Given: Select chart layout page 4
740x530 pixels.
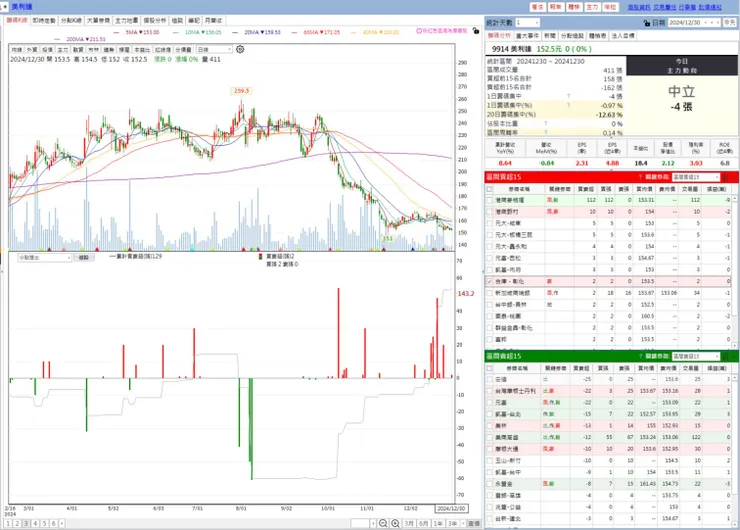Looking at the screenshot, I should click(x=35, y=523).
